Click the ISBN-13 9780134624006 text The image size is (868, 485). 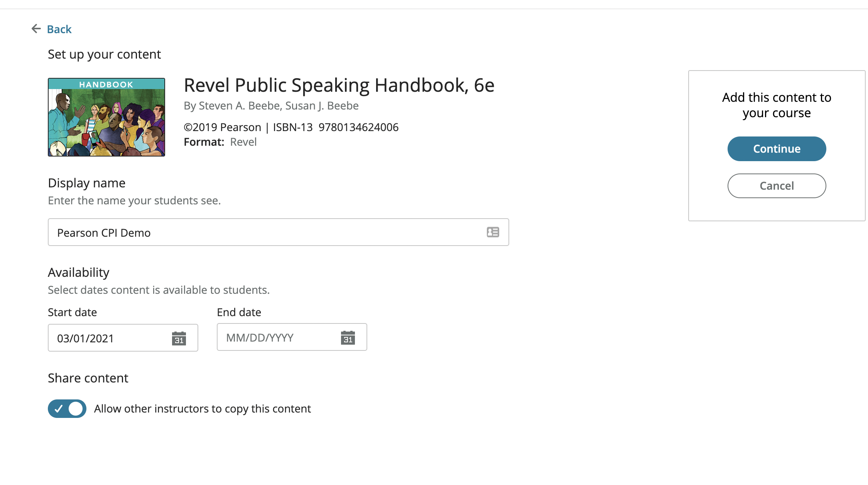[336, 127]
